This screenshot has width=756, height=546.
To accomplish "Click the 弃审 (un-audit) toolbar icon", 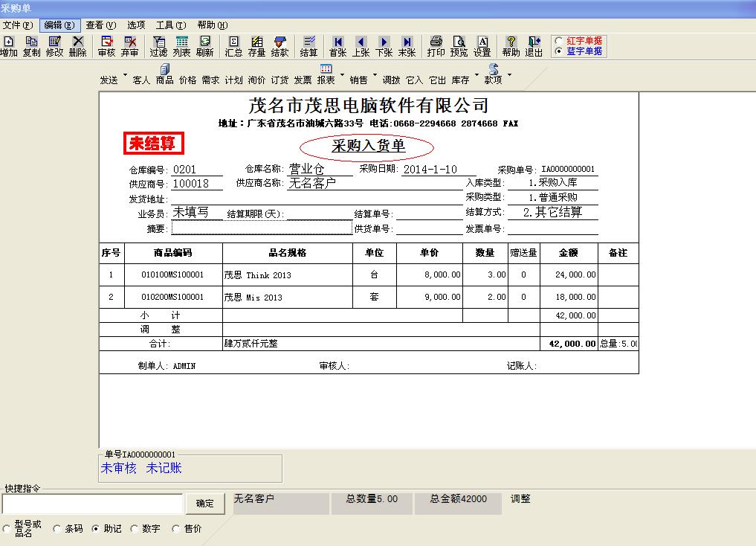I will (129, 46).
